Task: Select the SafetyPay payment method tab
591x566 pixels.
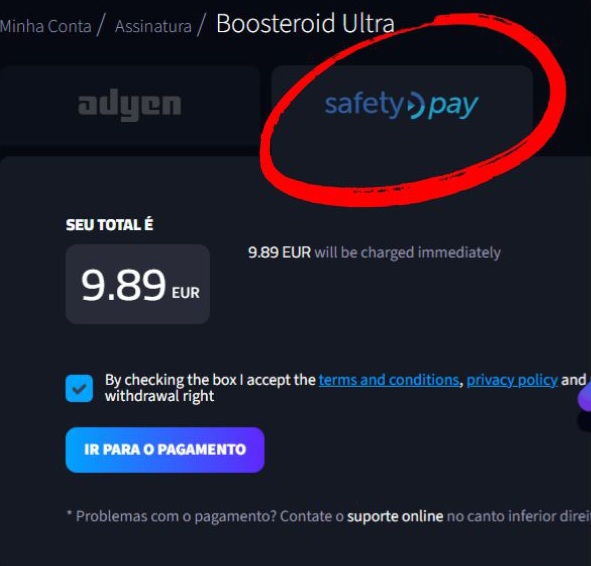Action: click(x=402, y=105)
